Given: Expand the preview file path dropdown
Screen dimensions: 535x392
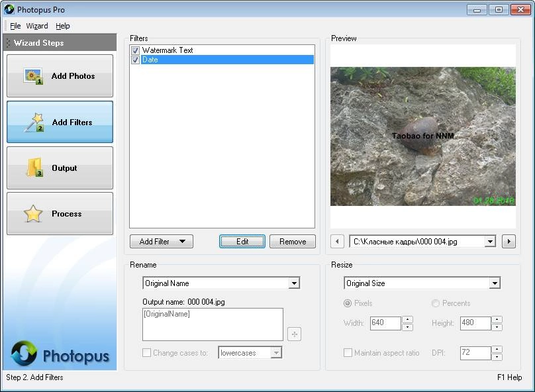Looking at the screenshot, I should click(490, 242).
